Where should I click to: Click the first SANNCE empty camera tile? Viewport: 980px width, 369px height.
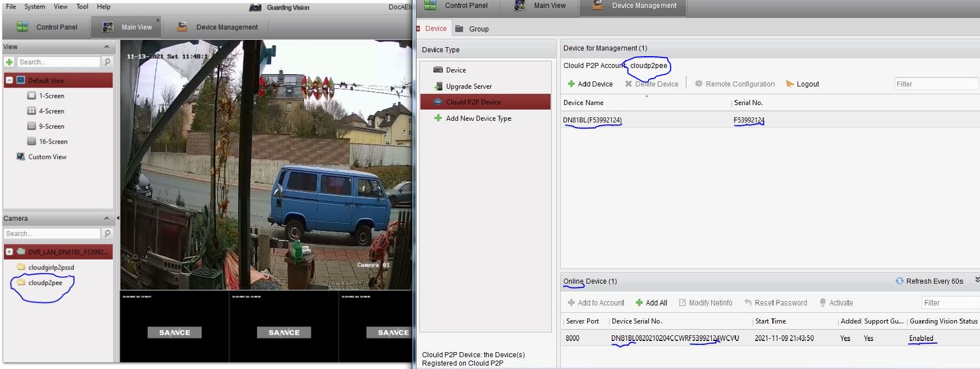174,327
